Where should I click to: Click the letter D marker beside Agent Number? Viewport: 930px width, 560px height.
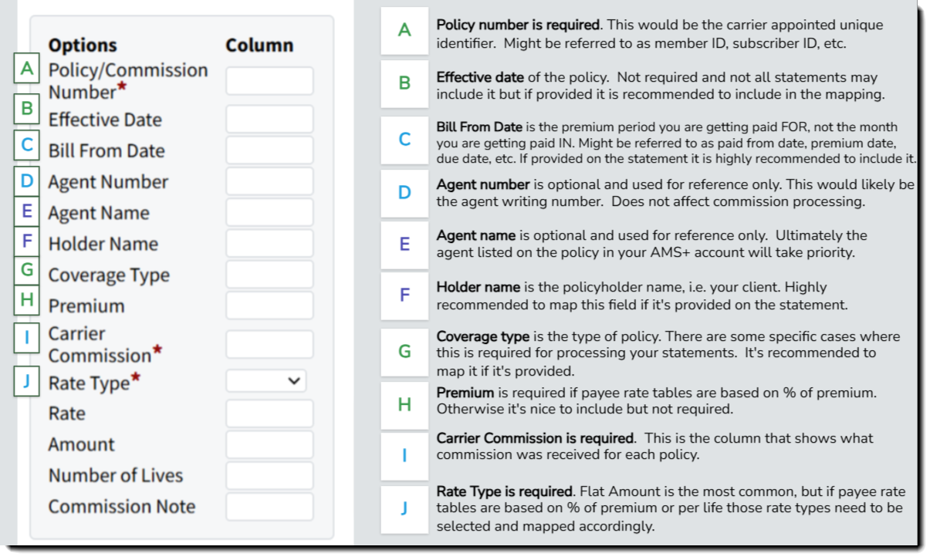click(x=27, y=181)
